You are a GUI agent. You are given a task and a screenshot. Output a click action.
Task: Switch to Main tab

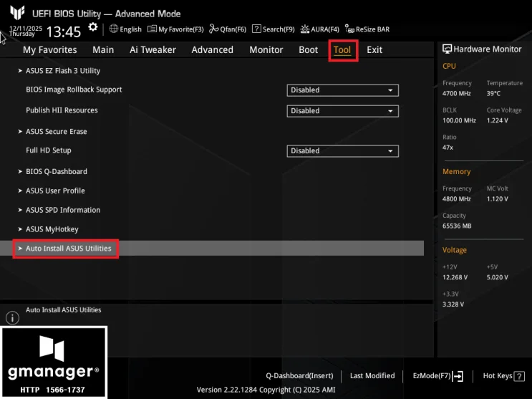coord(103,50)
